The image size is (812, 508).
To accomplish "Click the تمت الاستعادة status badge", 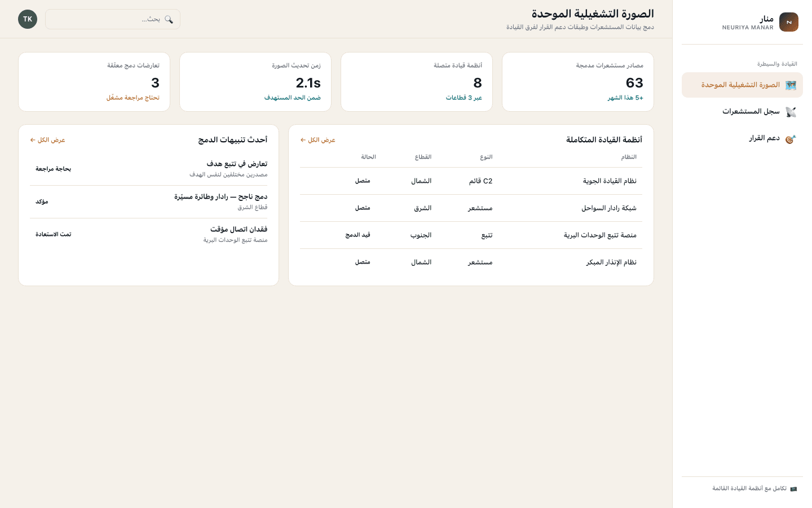I will [54, 234].
